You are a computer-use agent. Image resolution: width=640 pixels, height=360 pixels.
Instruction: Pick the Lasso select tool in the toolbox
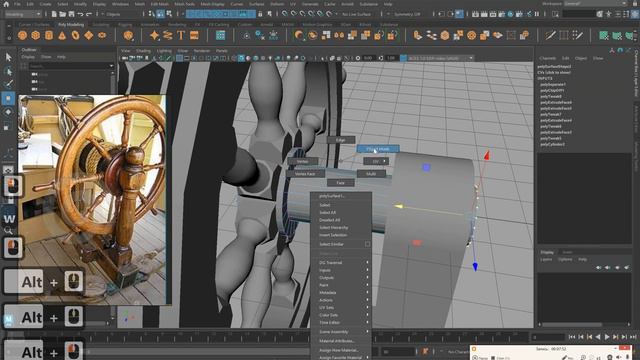coord(8,71)
